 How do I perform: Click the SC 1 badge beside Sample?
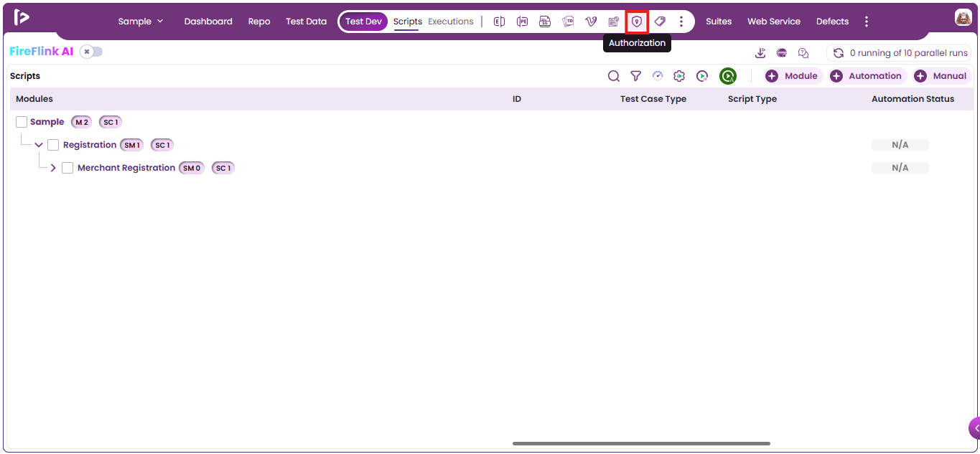click(x=111, y=122)
